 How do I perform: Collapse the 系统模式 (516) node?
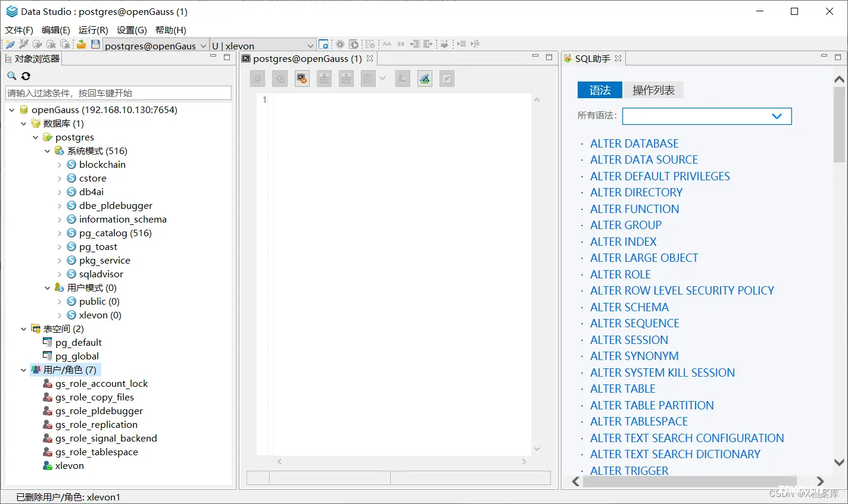coord(47,151)
